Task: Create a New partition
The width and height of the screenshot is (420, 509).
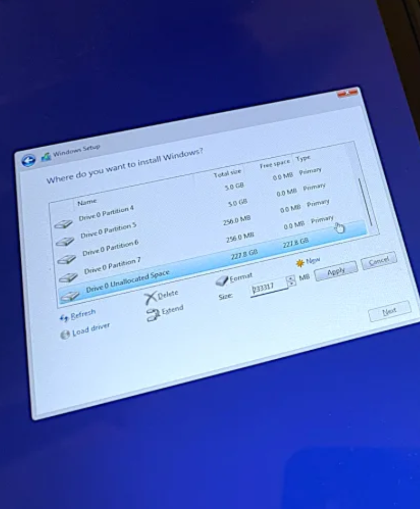Action: (308, 261)
